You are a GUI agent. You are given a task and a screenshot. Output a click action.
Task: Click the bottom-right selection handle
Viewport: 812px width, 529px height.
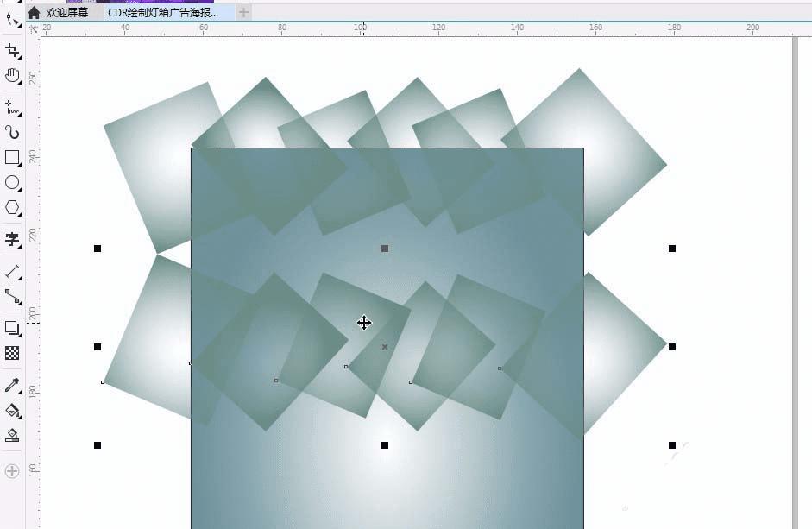coord(672,445)
